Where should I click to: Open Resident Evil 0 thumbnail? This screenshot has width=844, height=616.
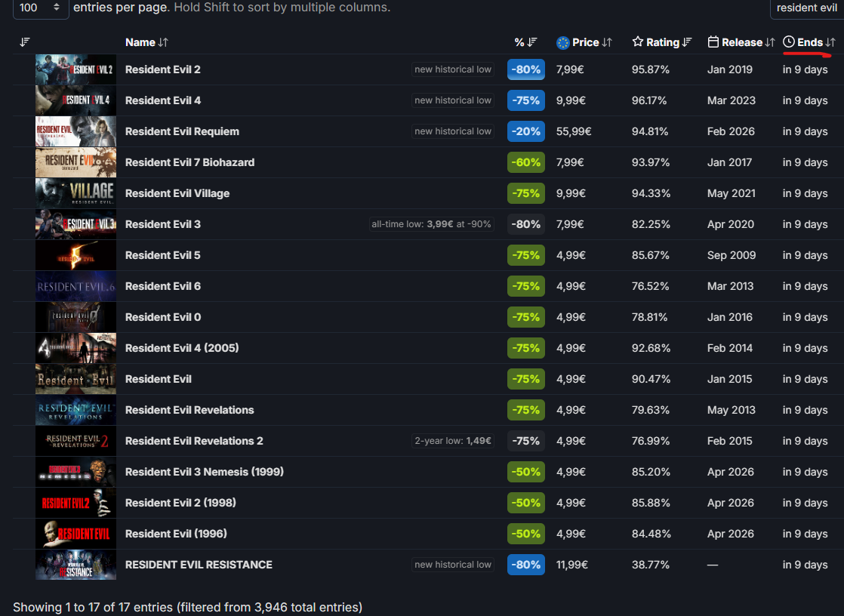click(x=76, y=317)
